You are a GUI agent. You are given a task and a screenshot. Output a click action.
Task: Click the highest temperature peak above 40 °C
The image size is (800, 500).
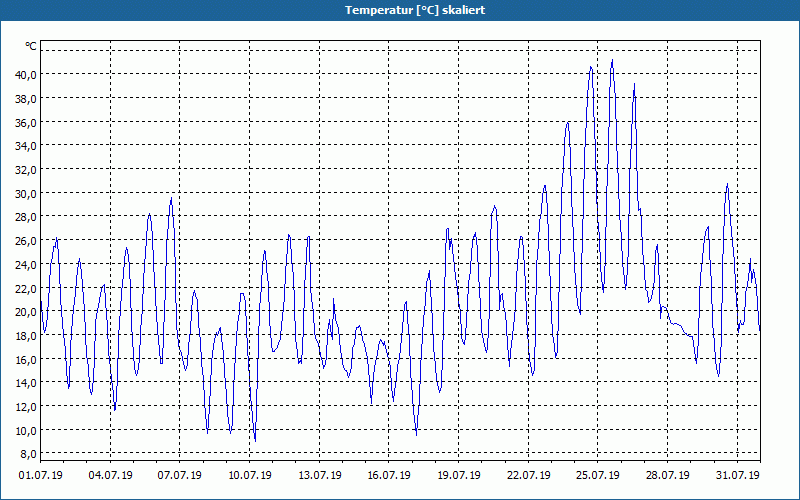pos(612,61)
